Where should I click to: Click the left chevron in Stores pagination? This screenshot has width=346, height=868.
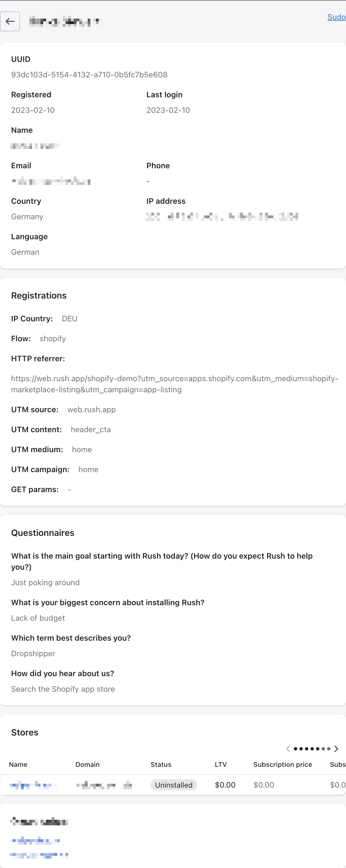click(288, 749)
